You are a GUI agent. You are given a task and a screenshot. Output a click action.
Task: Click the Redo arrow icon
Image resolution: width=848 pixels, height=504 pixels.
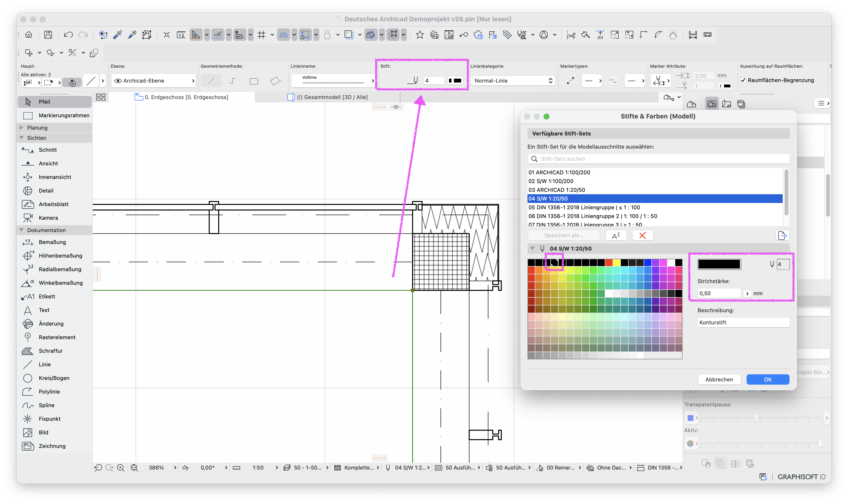[83, 35]
